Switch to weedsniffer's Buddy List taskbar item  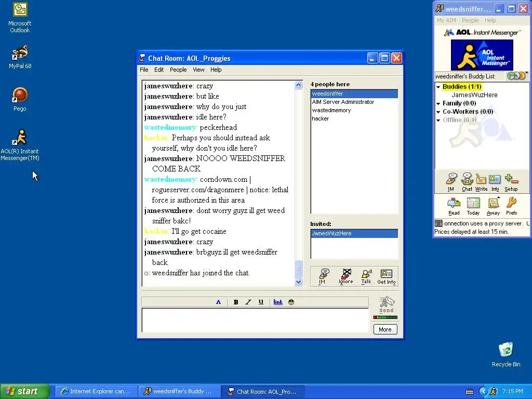tap(179, 391)
